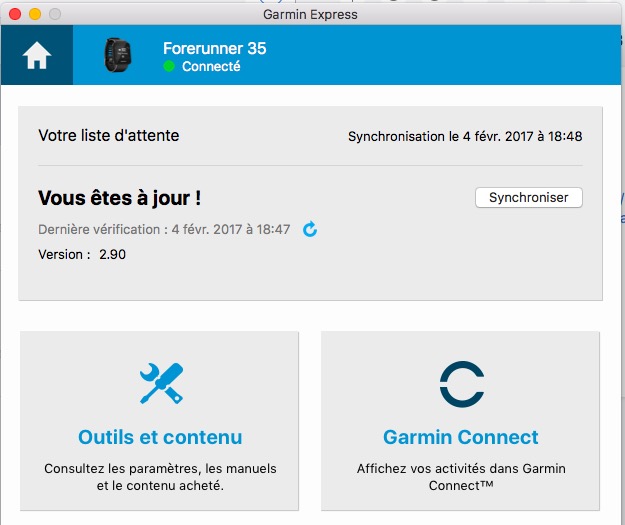The image size is (625, 525).
Task: Click the Affichez vos activités description text
Action: [x=461, y=477]
